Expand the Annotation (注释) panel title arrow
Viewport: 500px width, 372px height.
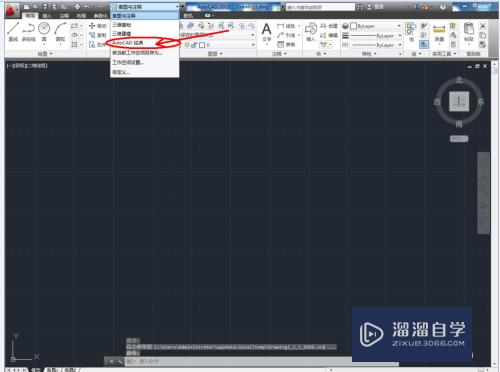(x=286, y=54)
